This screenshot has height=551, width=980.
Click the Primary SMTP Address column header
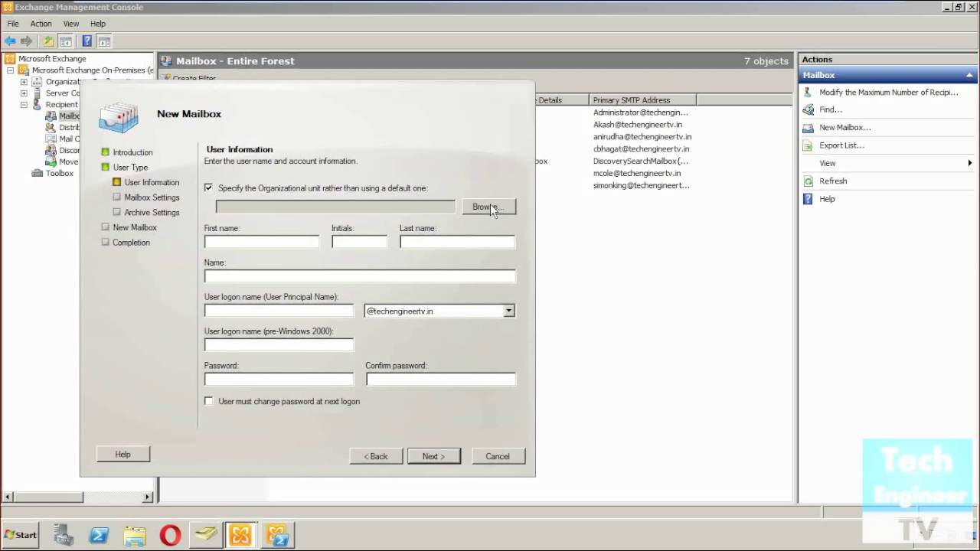point(643,100)
